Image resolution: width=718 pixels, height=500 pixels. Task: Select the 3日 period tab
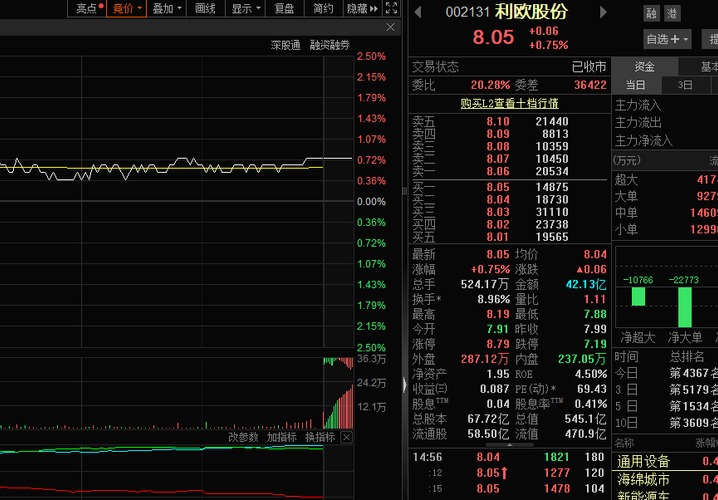click(x=685, y=85)
